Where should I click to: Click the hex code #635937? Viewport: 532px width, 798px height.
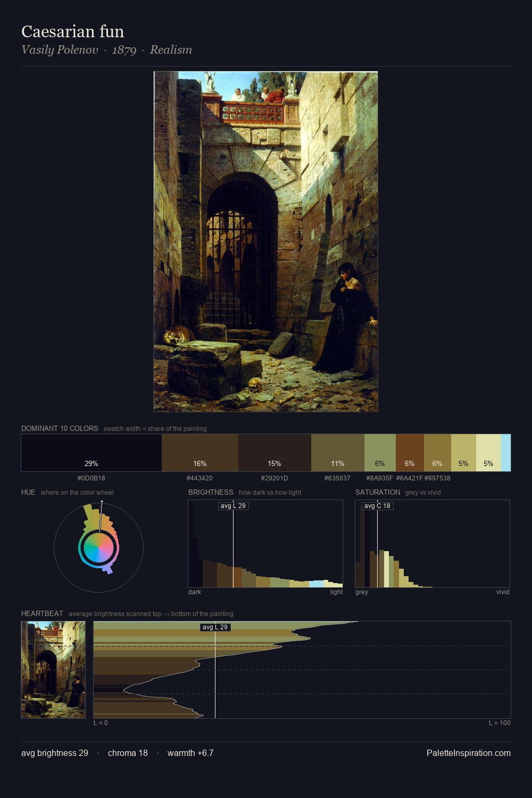[337, 478]
